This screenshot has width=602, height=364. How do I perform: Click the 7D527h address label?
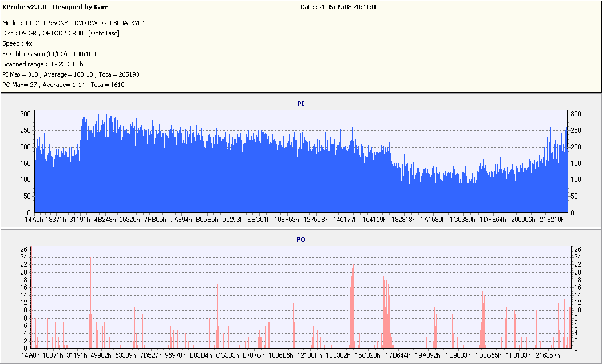(x=150, y=355)
